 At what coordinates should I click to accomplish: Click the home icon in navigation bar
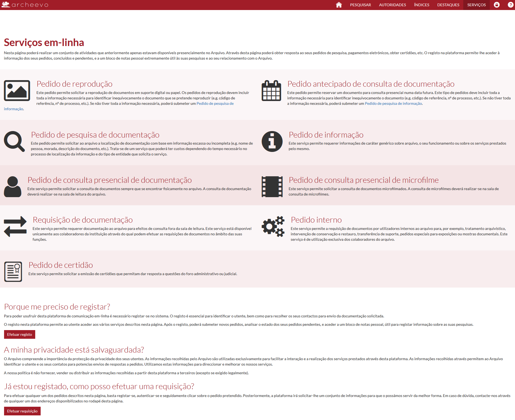point(339,5)
